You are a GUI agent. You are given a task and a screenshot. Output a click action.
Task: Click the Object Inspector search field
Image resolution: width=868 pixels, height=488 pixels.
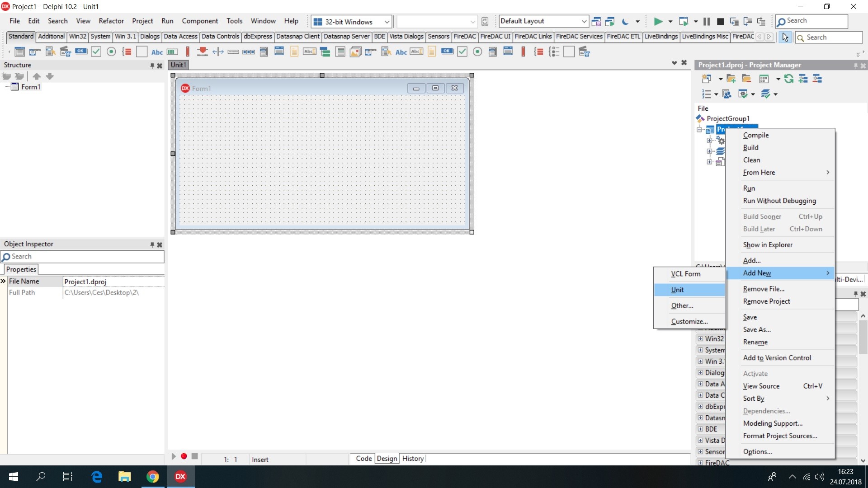click(x=82, y=257)
